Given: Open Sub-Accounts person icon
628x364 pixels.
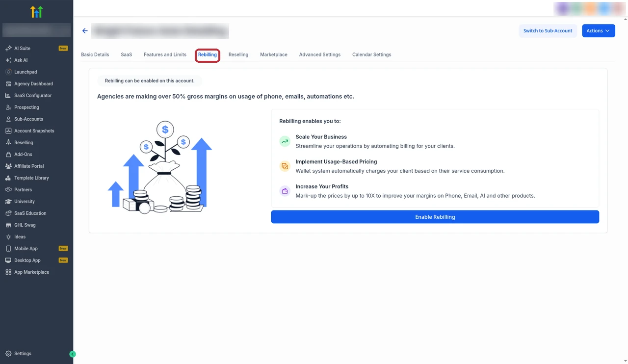Looking at the screenshot, I should [8, 119].
